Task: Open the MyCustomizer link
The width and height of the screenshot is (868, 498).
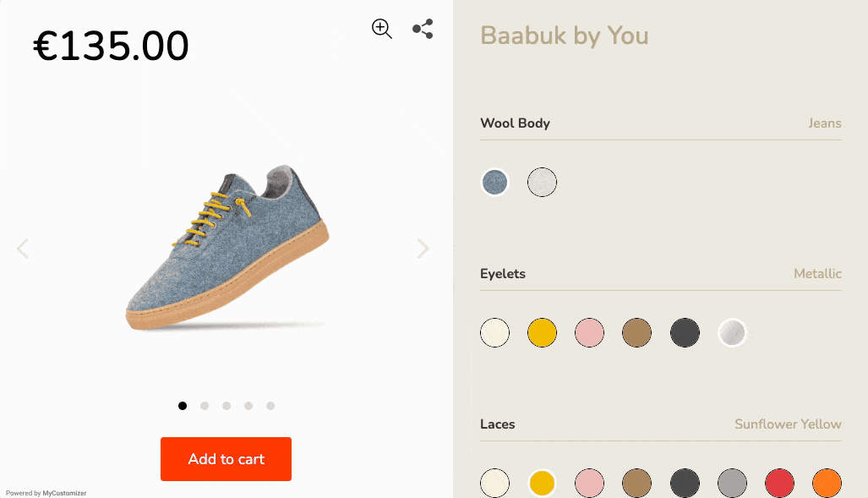Action: [64, 493]
